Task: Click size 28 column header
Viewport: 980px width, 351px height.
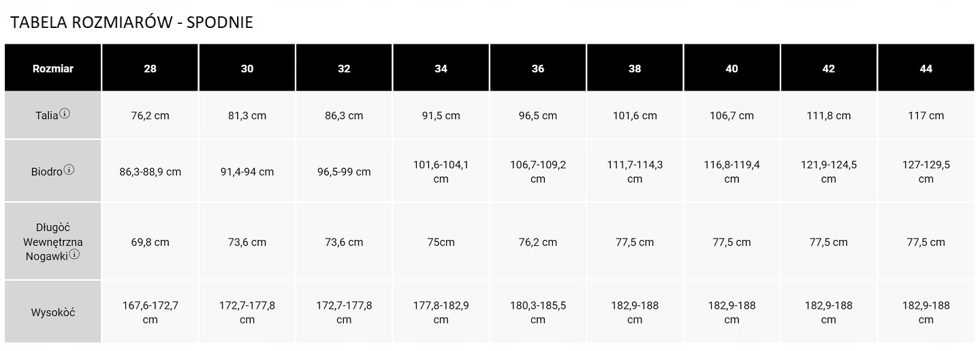Action: [x=150, y=68]
